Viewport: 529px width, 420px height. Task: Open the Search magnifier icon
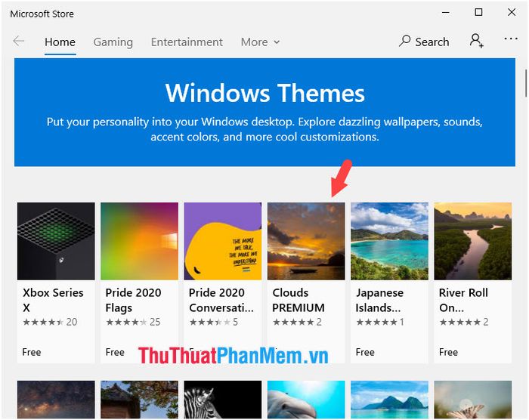click(404, 41)
